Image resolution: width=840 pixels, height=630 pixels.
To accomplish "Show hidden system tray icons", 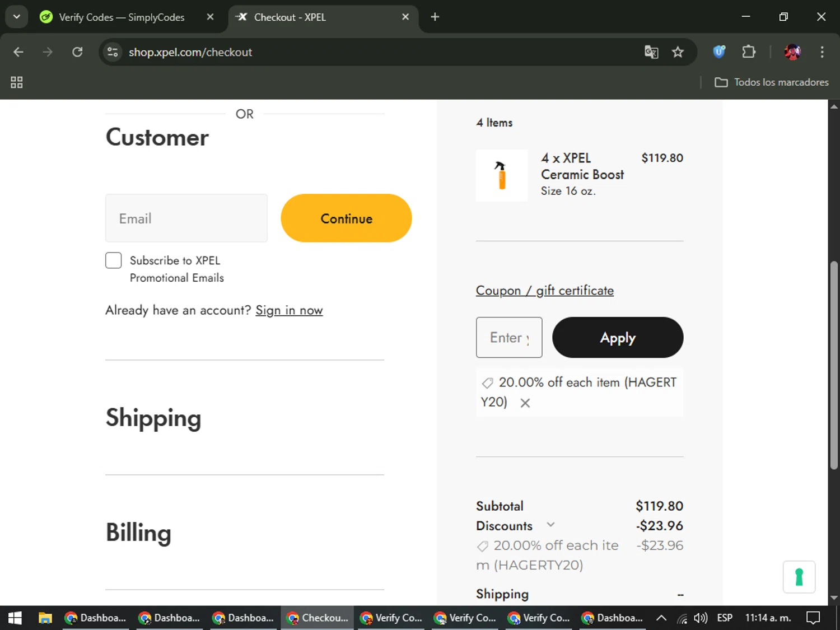I will click(661, 618).
